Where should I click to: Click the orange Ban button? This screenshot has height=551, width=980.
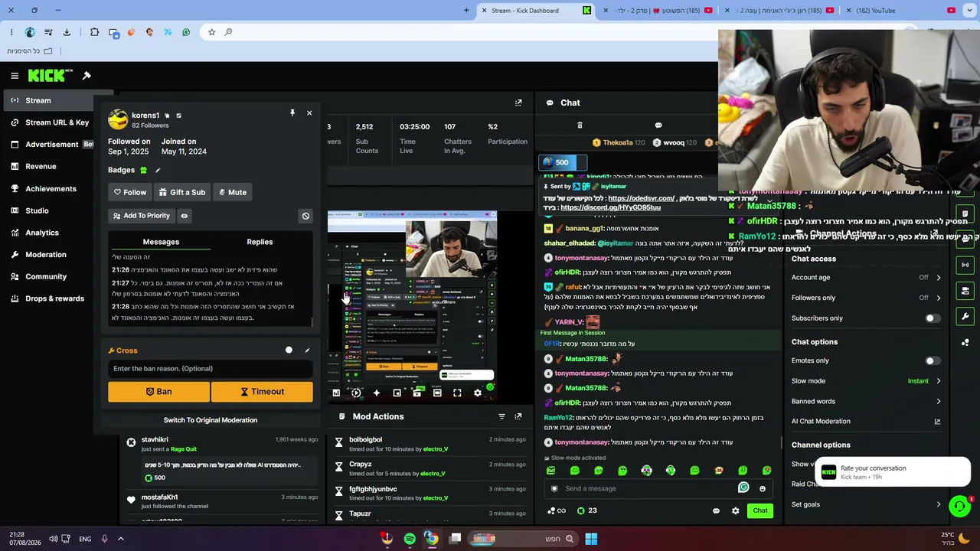point(158,392)
